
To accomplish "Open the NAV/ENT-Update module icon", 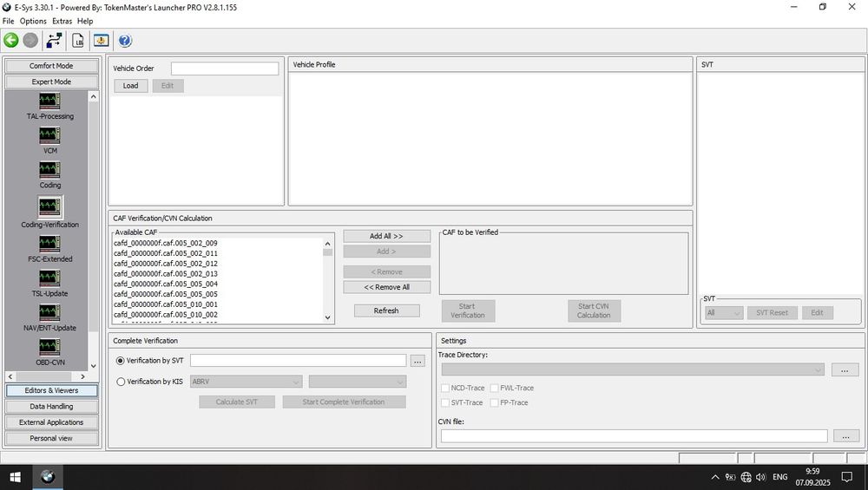I will pos(49,312).
